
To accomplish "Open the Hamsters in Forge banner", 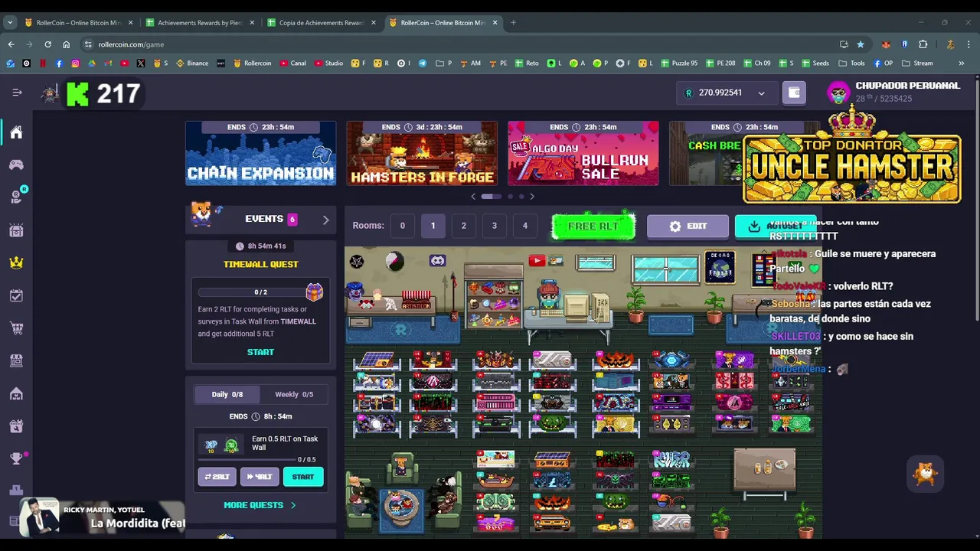I will pos(422,153).
